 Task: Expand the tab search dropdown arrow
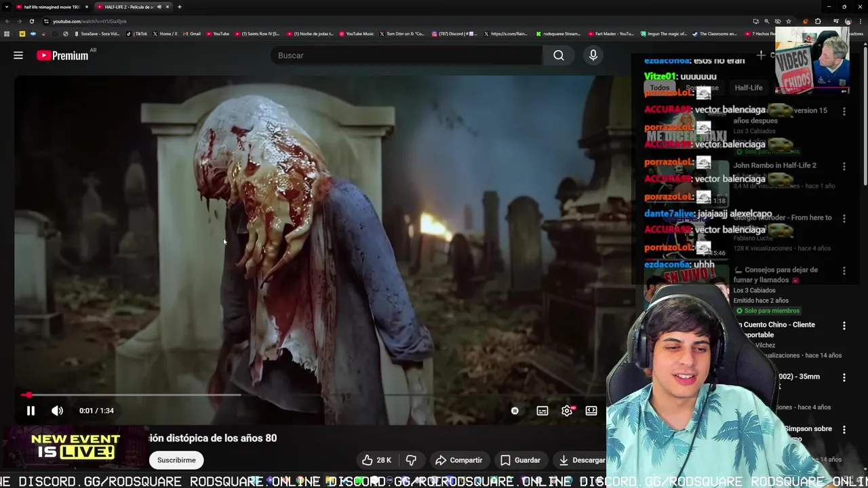pyautogui.click(x=5, y=7)
